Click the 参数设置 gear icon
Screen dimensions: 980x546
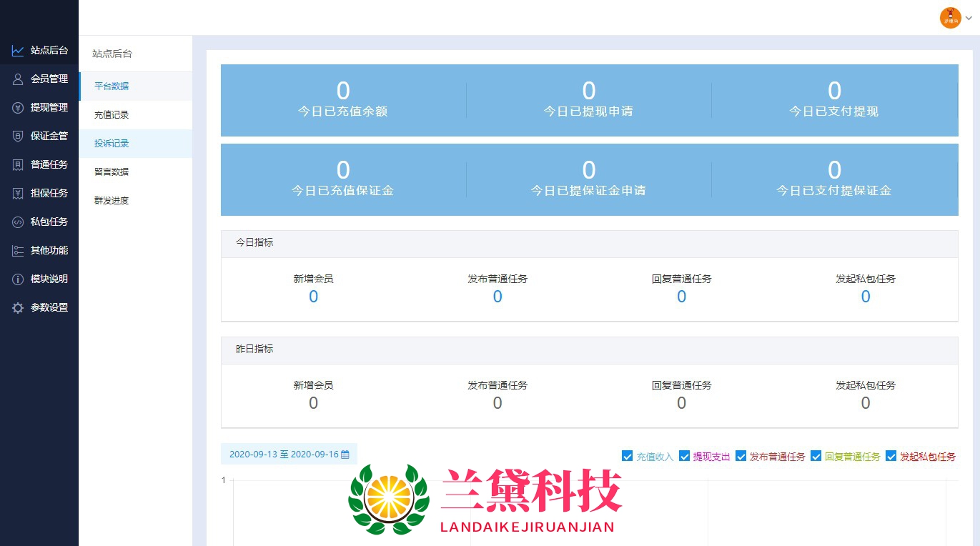[18, 308]
